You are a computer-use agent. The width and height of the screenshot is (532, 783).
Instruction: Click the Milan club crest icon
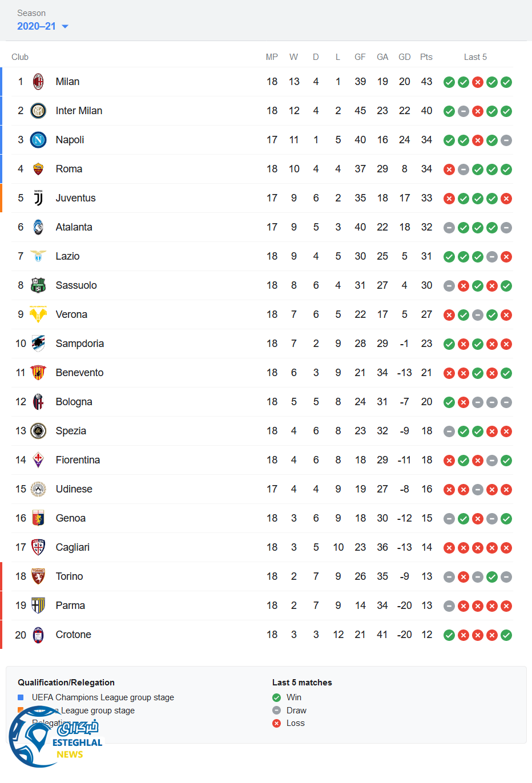tap(38, 82)
